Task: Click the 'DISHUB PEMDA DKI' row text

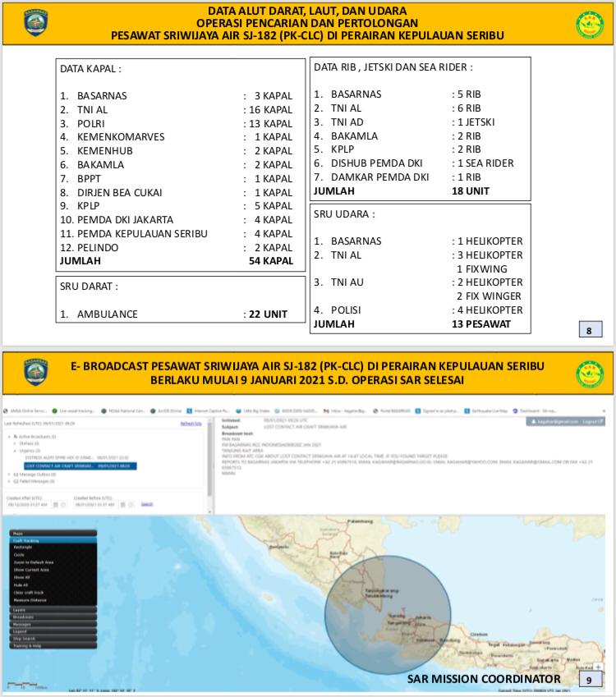Action: coord(377,163)
